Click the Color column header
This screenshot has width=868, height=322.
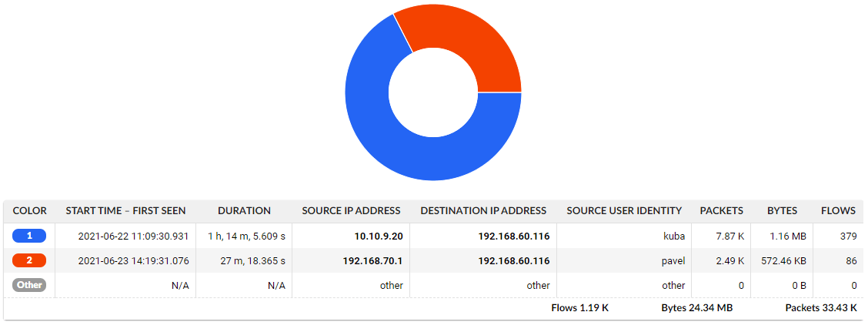tap(29, 210)
